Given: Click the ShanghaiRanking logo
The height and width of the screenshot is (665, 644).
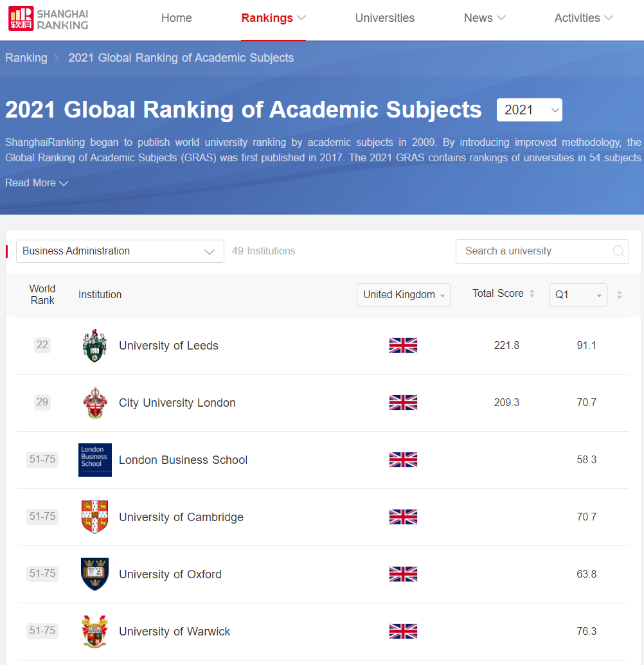Looking at the screenshot, I should click(48, 18).
